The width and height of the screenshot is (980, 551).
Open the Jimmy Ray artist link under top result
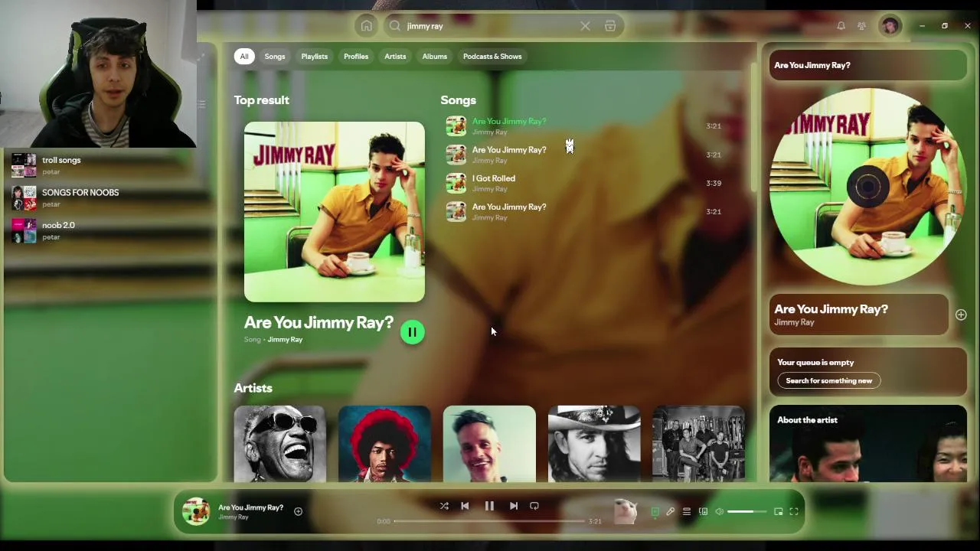[x=285, y=340]
